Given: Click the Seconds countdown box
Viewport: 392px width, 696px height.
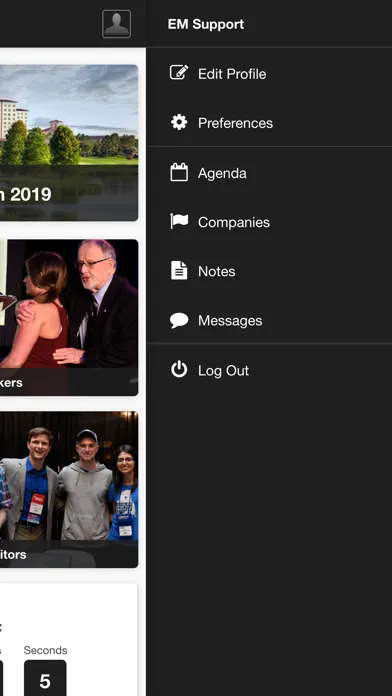Looking at the screenshot, I should click(x=45, y=678).
